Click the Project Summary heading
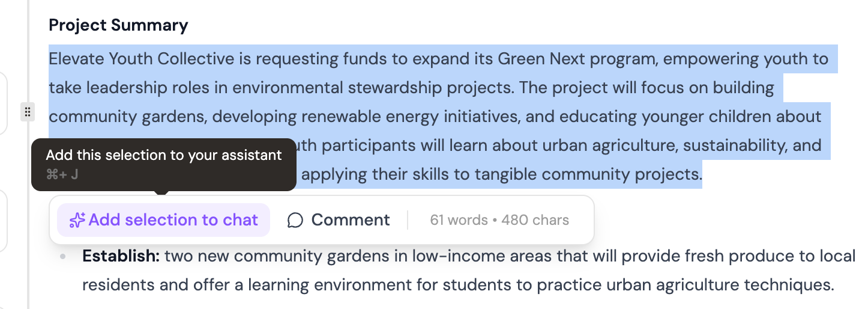This screenshot has width=868, height=309. point(118,25)
